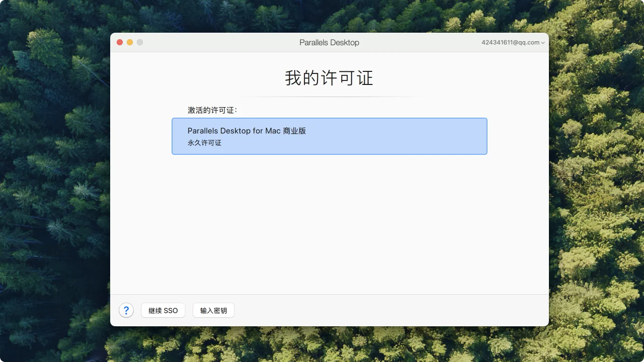Screen dimensions: 644x362
Task: Open the help question mark button
Action: click(x=126, y=310)
